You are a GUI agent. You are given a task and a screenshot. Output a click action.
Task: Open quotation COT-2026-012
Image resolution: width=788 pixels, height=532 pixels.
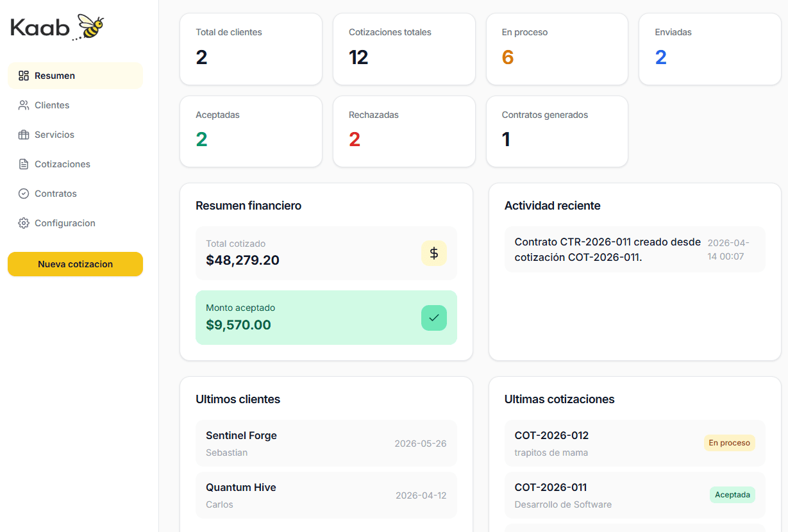click(635, 443)
